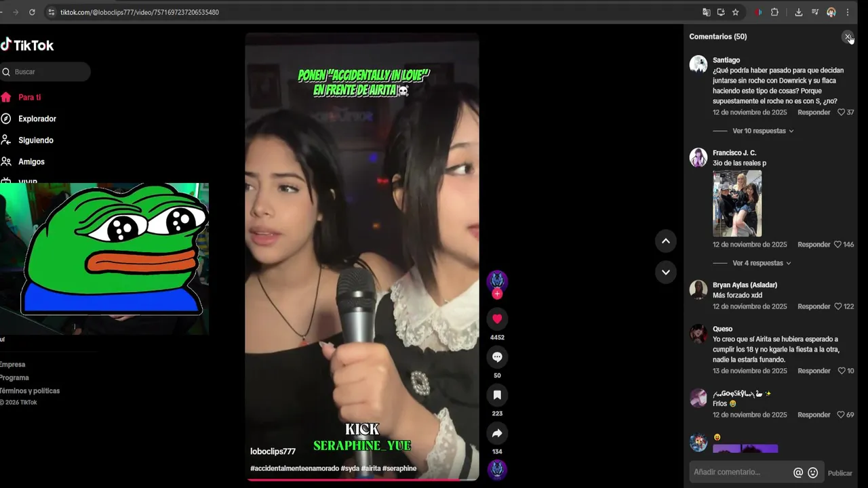Open the Empresa footer link
The height and width of the screenshot is (488, 868).
click(x=12, y=365)
